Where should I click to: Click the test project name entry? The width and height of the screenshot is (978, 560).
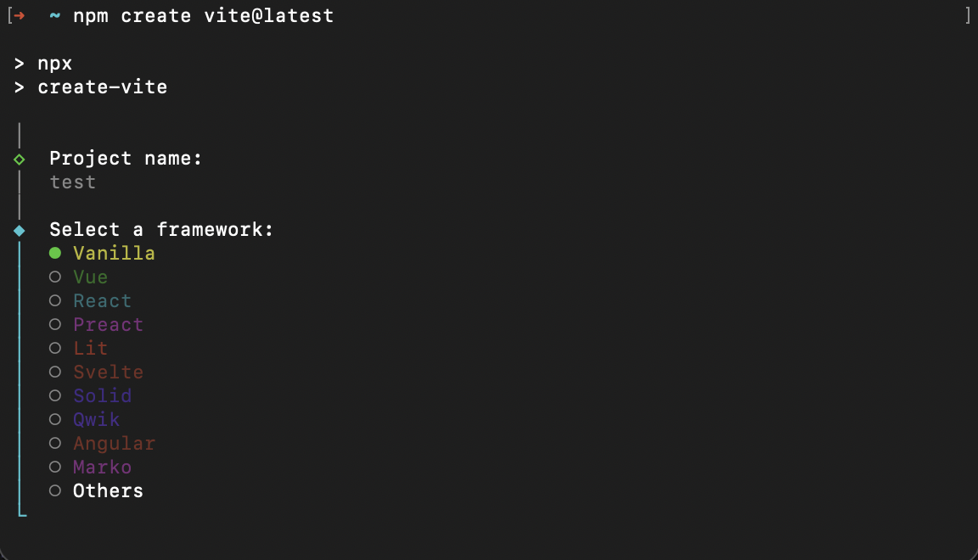click(72, 182)
